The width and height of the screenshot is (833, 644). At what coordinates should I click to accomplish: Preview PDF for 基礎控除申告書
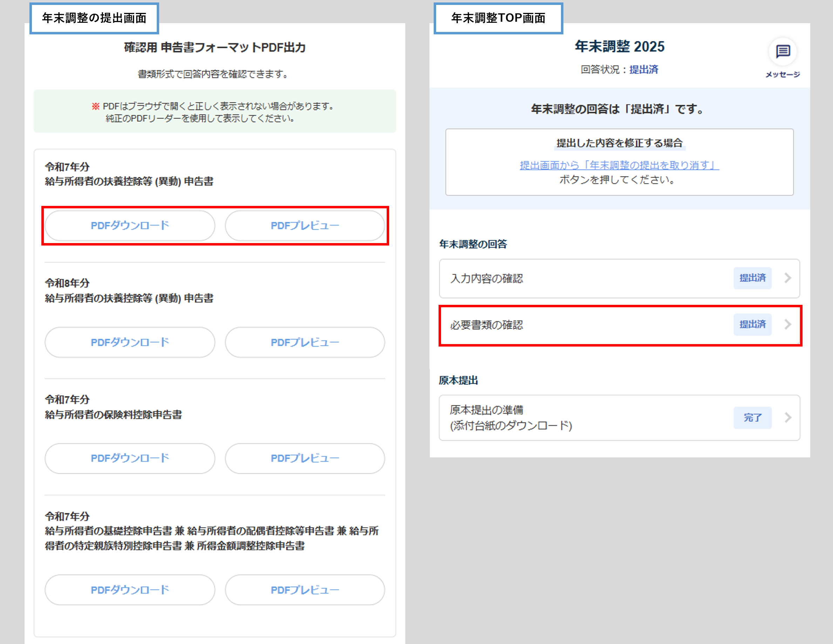pyautogui.click(x=305, y=590)
